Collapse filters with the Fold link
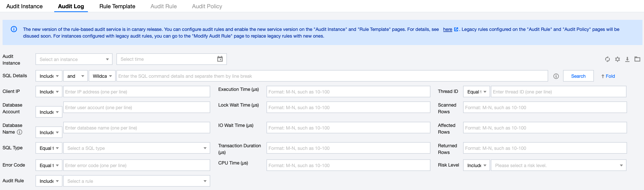This screenshot has width=644, height=190. click(608, 76)
